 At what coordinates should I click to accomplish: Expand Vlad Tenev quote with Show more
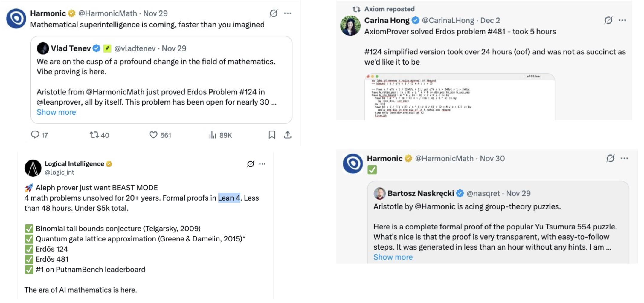[x=56, y=112]
